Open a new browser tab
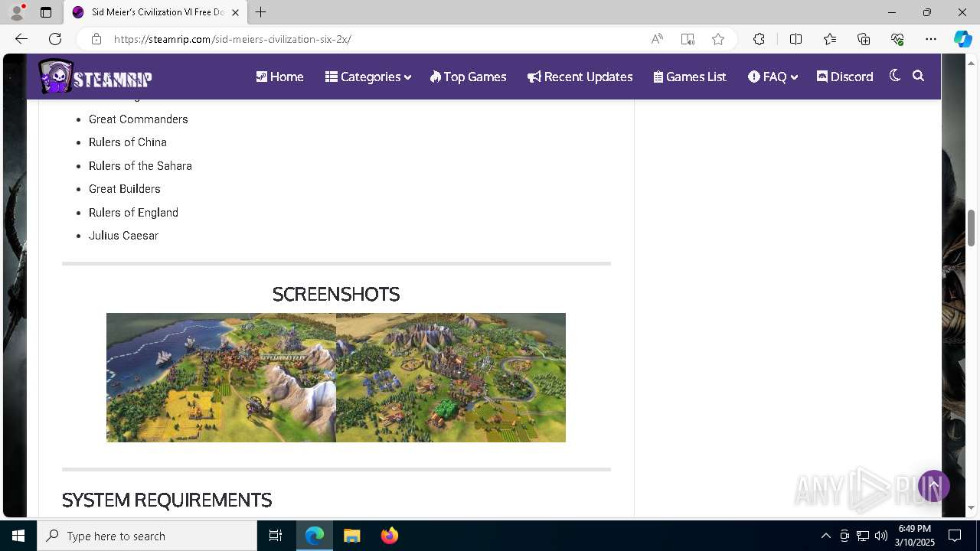980x551 pixels. tap(261, 12)
